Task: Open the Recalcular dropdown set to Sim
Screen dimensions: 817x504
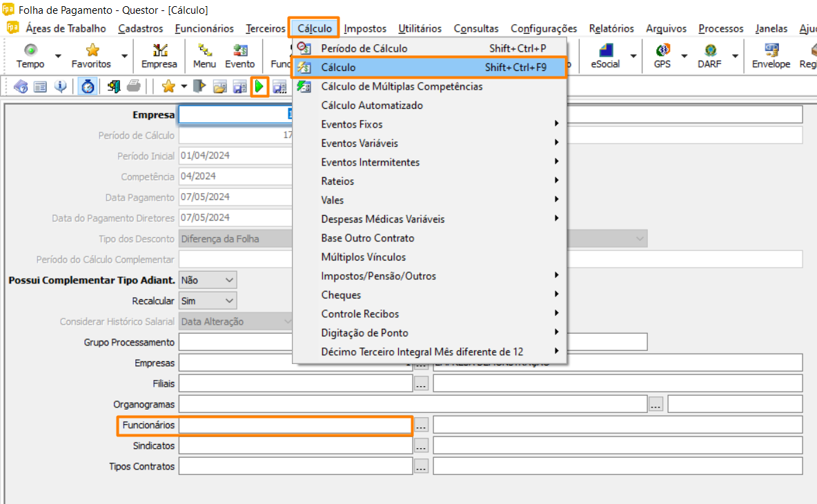Action: point(208,301)
